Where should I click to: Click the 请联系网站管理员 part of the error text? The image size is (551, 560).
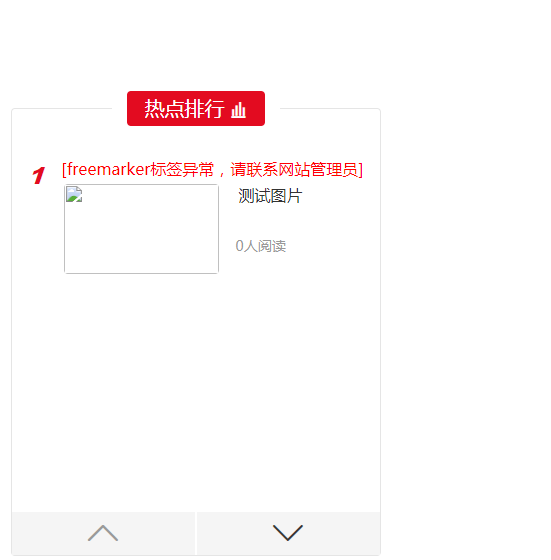(x=294, y=169)
